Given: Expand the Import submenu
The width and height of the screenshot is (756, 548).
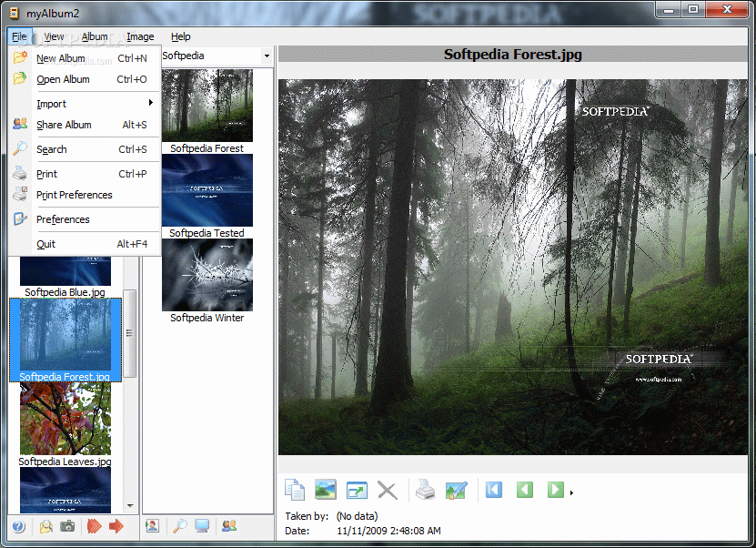Looking at the screenshot, I should 85,104.
